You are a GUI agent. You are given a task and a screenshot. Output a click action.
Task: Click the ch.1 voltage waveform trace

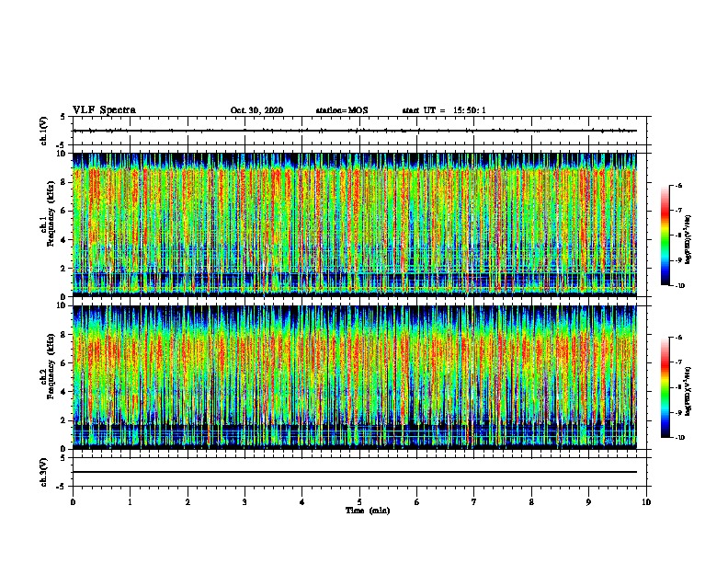354,131
